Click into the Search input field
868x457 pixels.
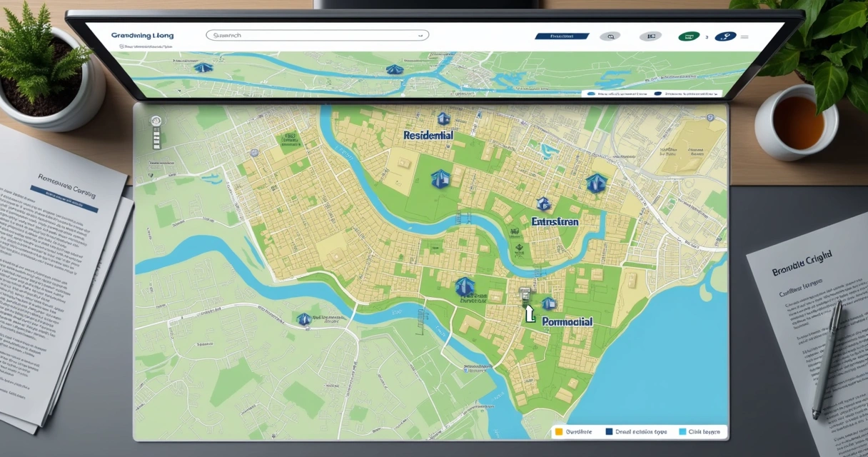(x=314, y=34)
